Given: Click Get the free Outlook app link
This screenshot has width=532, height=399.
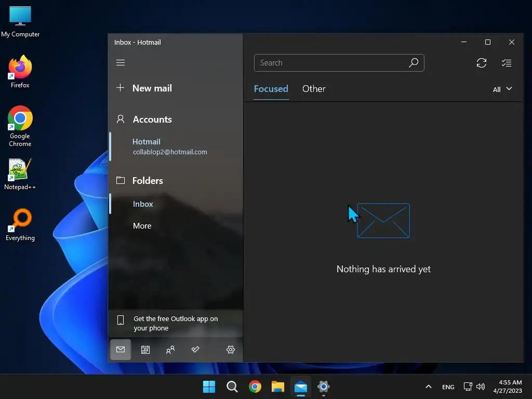Looking at the screenshot, I should pos(176,323).
